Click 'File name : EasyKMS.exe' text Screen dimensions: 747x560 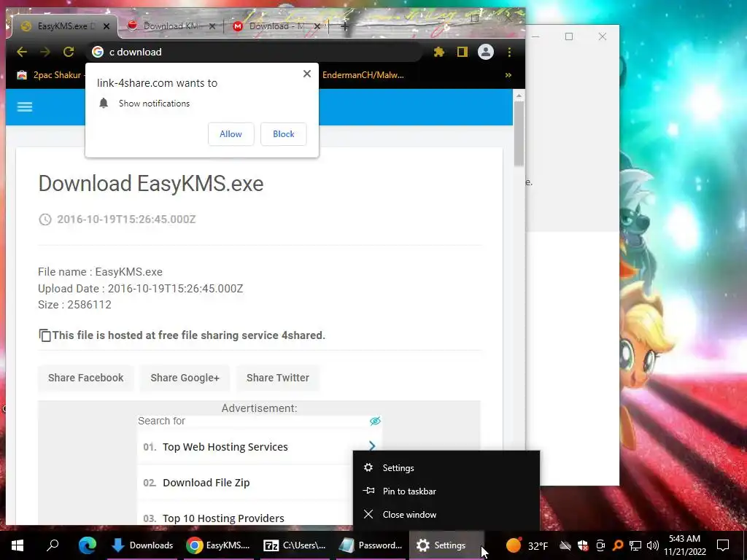pos(101,272)
